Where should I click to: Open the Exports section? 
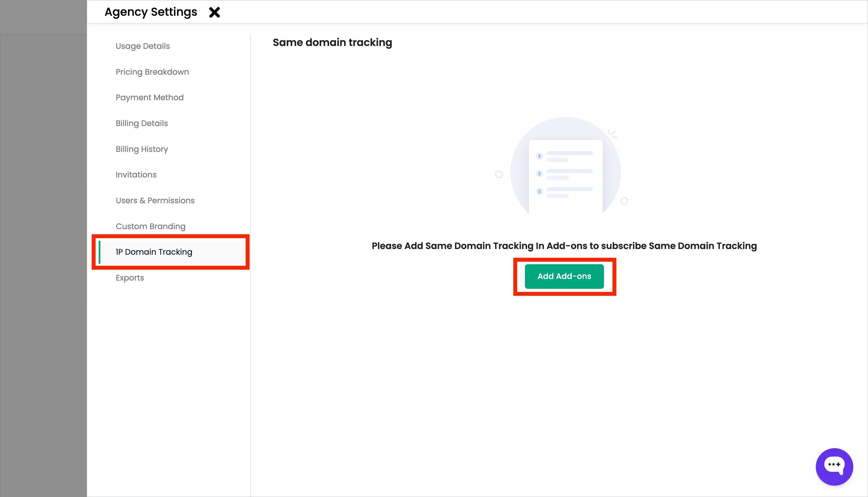(x=130, y=278)
